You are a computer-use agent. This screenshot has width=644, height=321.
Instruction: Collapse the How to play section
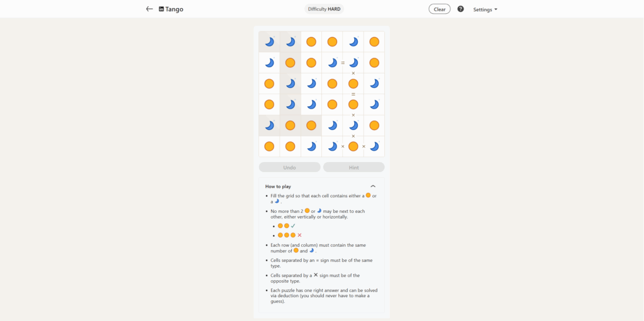pyautogui.click(x=373, y=187)
